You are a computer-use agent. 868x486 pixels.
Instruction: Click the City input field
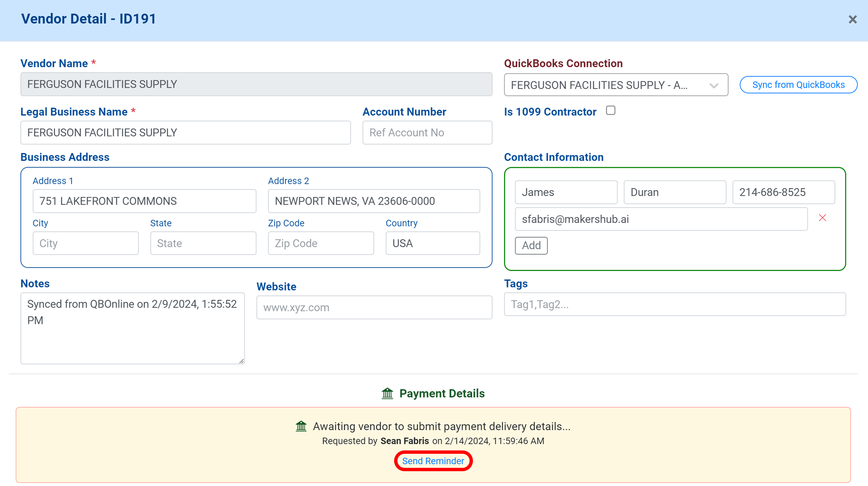[x=86, y=243]
